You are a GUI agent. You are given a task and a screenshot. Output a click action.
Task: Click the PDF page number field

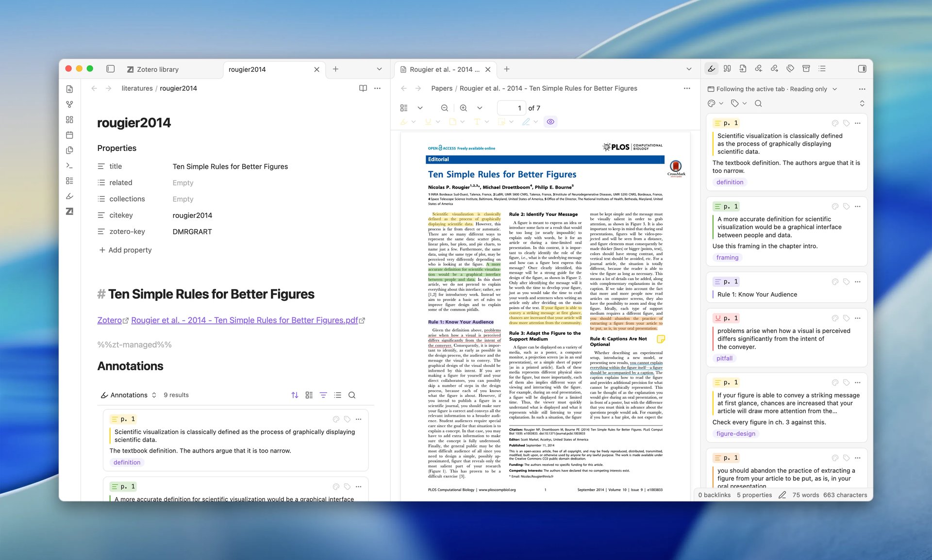511,108
